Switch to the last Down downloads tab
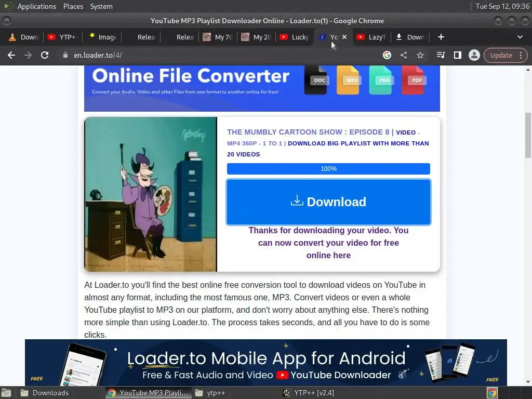 [x=411, y=37]
